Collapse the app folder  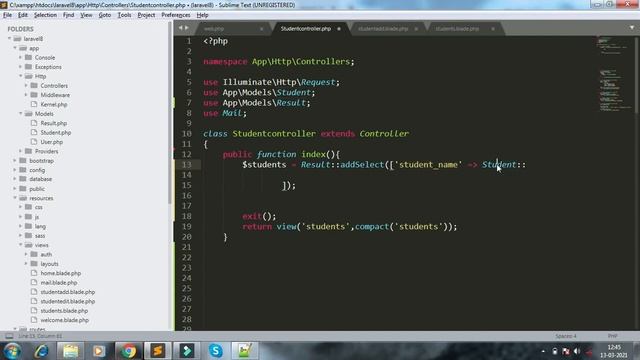[x=15, y=48]
